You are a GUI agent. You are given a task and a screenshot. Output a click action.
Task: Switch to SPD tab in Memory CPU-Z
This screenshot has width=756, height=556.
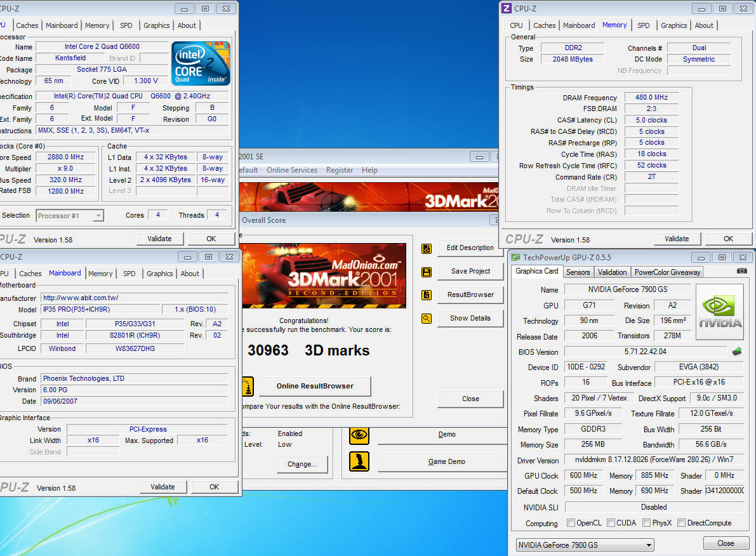coord(643,25)
